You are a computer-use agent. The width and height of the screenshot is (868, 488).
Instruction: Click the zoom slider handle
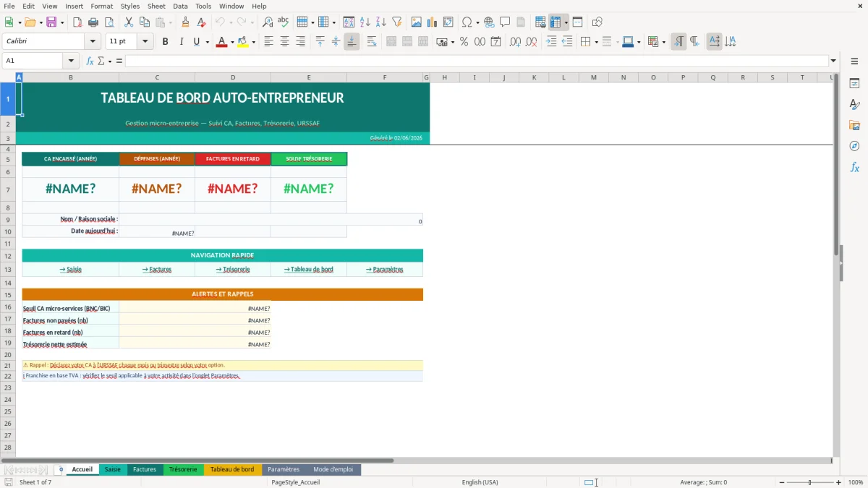809,482
